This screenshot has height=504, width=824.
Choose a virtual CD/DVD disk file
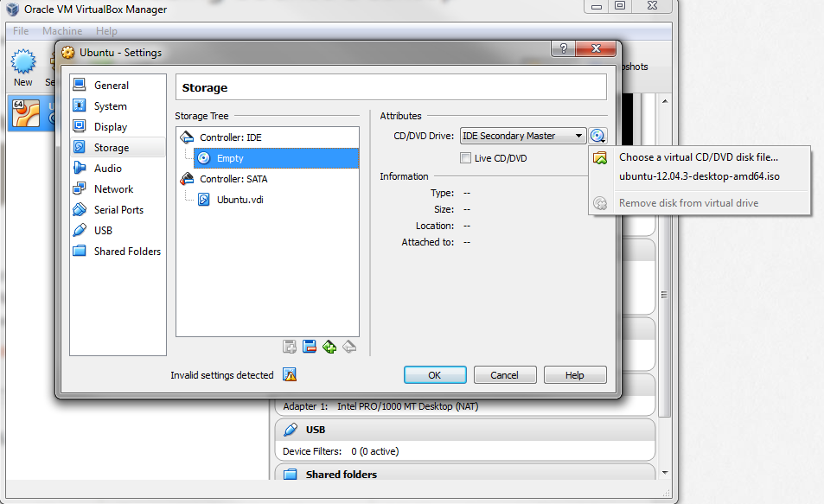(699, 157)
